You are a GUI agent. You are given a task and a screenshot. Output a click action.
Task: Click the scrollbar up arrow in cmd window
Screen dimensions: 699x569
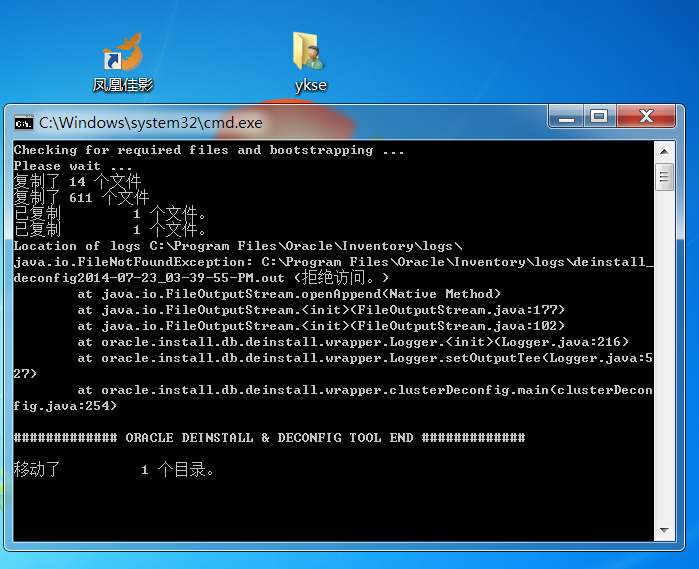pyautogui.click(x=664, y=152)
